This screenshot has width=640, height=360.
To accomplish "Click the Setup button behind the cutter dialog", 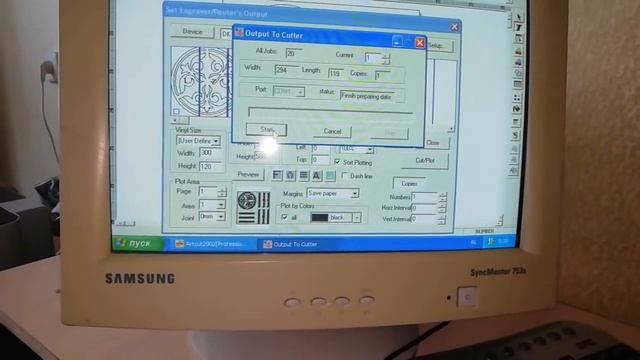I will tap(439, 45).
